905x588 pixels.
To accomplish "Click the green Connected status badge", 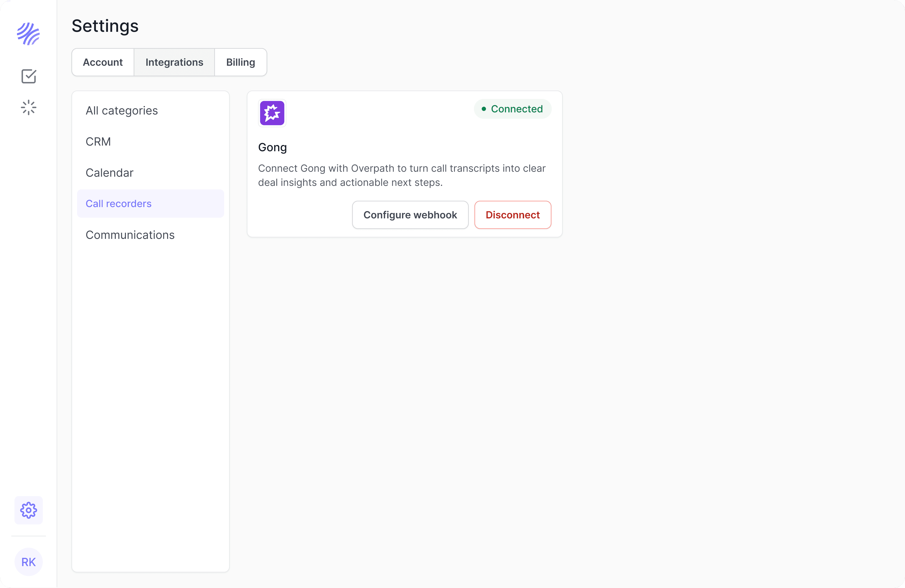I will coord(512,109).
